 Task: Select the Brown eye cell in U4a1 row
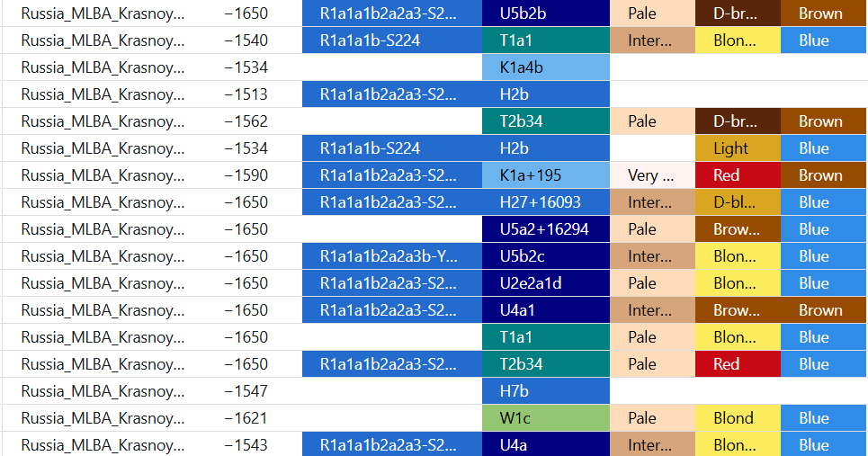[824, 310]
